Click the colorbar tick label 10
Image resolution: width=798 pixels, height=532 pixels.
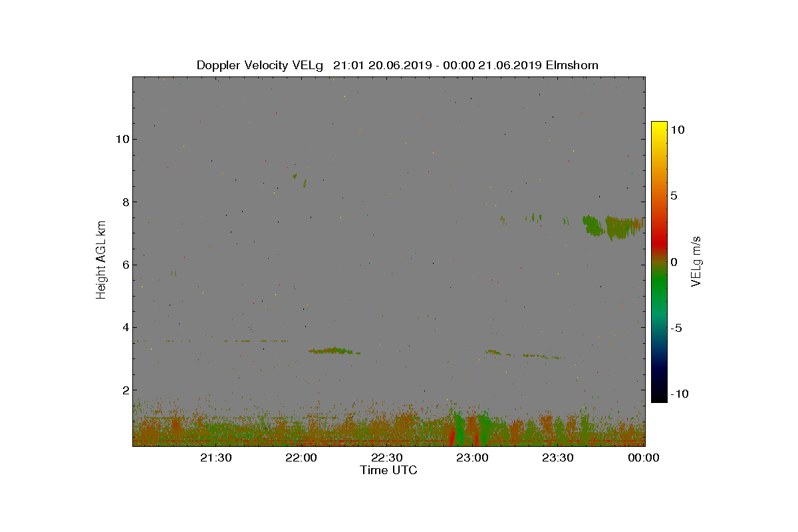[x=678, y=130]
